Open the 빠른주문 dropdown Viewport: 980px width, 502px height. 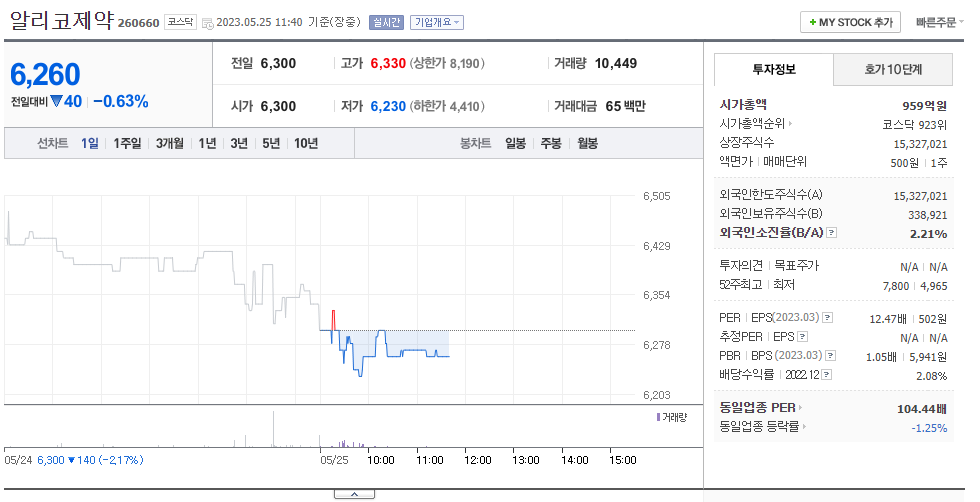click(x=939, y=22)
